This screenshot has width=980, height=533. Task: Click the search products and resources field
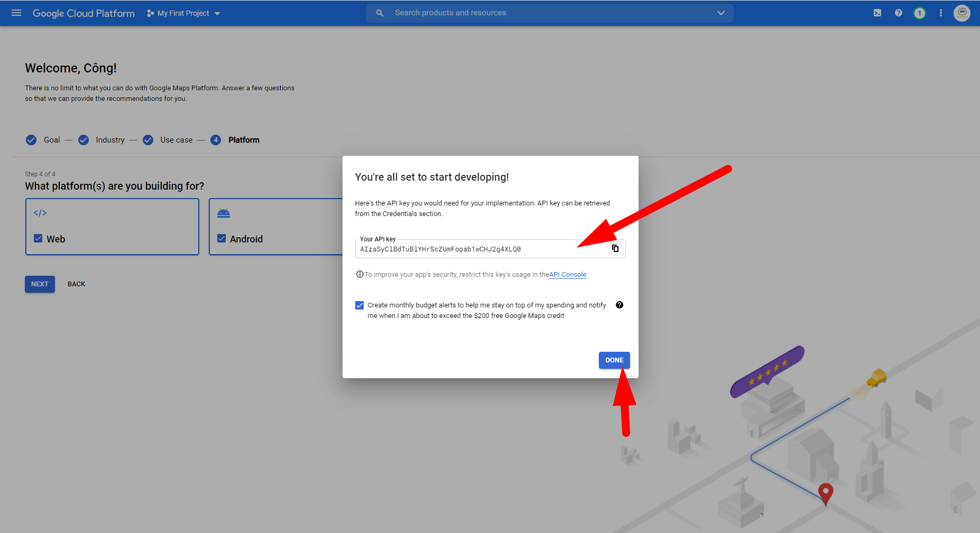point(550,13)
